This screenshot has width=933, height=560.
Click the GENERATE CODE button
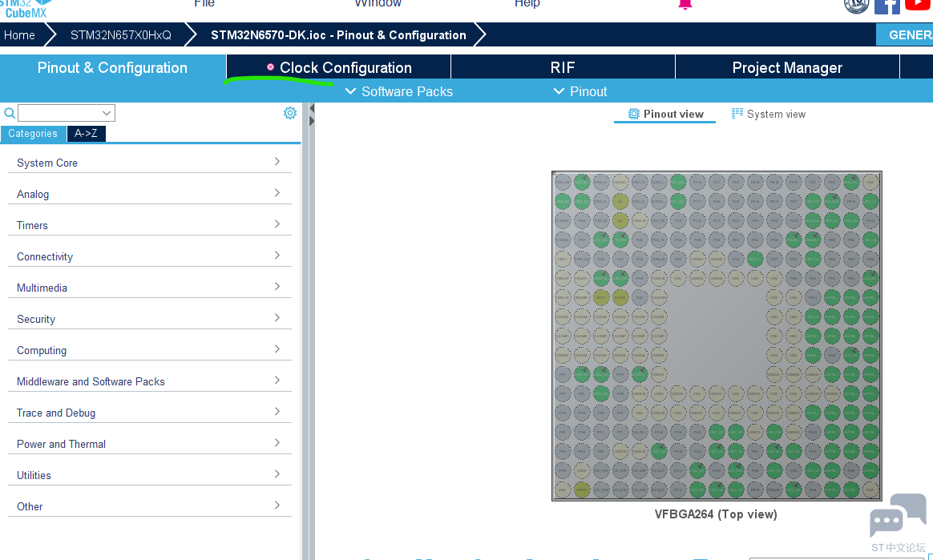[x=904, y=34]
